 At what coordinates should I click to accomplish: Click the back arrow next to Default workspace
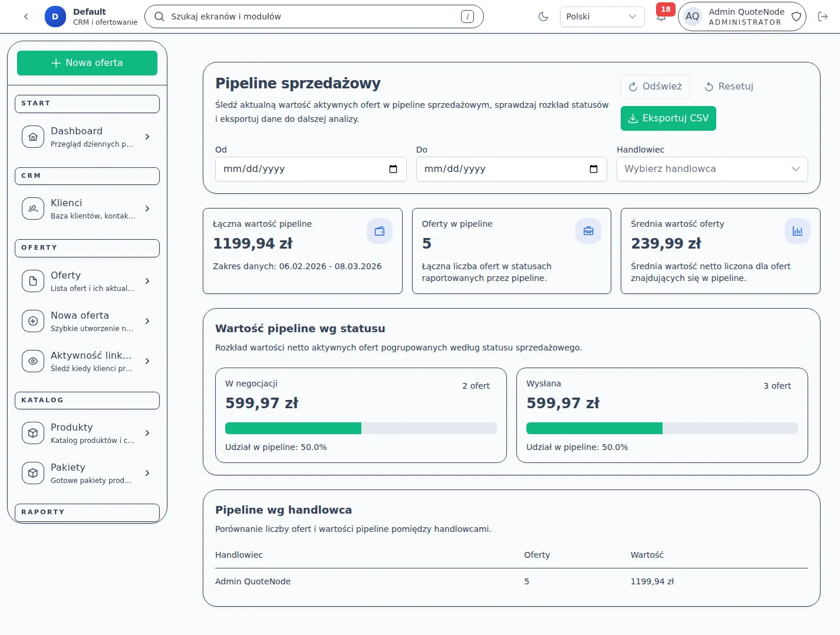tap(25, 16)
